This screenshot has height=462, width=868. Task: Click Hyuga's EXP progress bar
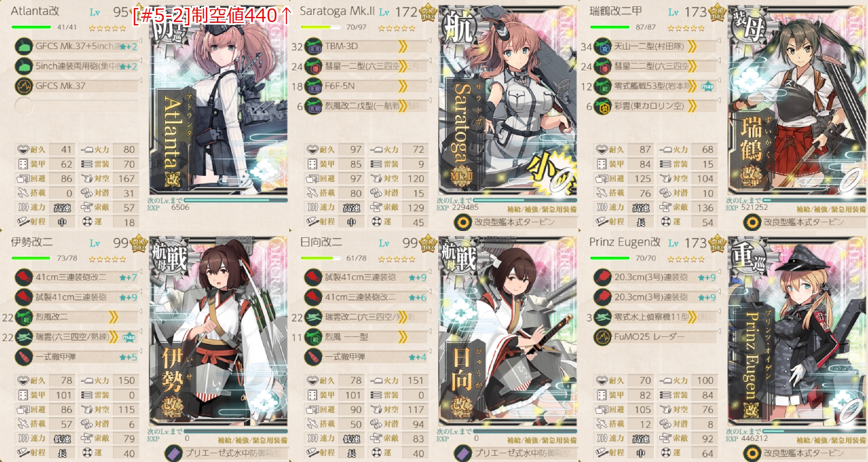[525, 431]
